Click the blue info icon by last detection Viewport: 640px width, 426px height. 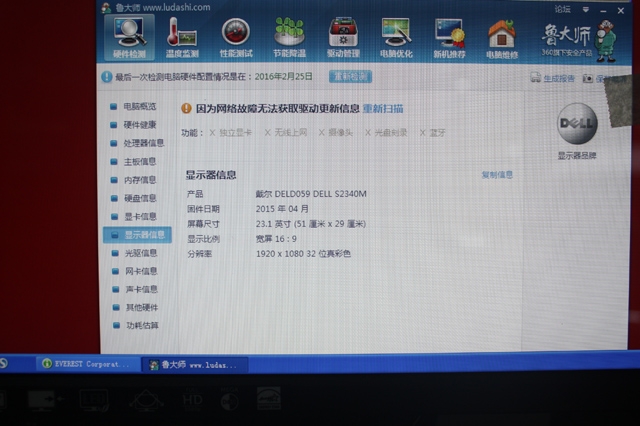107,77
